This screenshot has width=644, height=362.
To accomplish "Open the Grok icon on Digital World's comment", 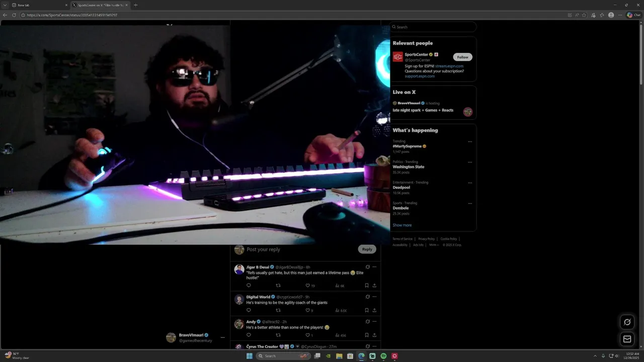I will (367, 297).
